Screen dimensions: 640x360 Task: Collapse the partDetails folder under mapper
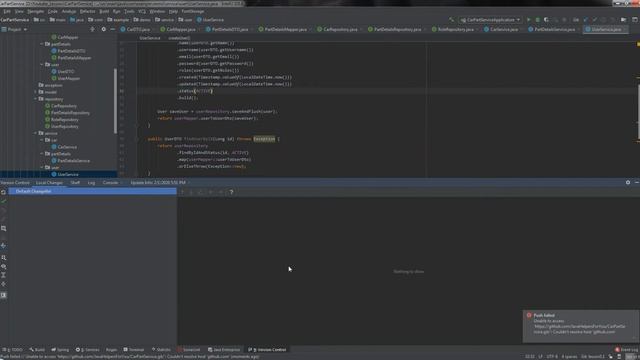(42, 44)
